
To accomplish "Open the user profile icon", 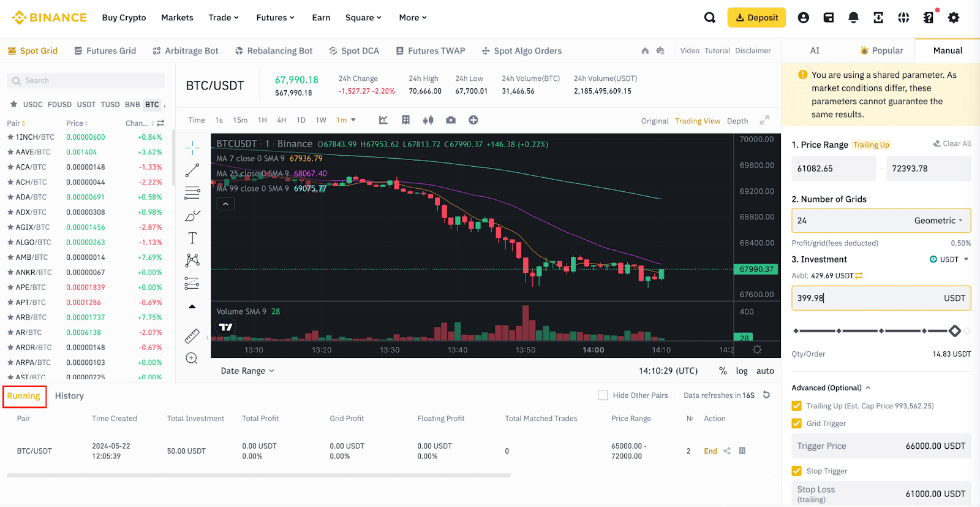I will pos(803,18).
